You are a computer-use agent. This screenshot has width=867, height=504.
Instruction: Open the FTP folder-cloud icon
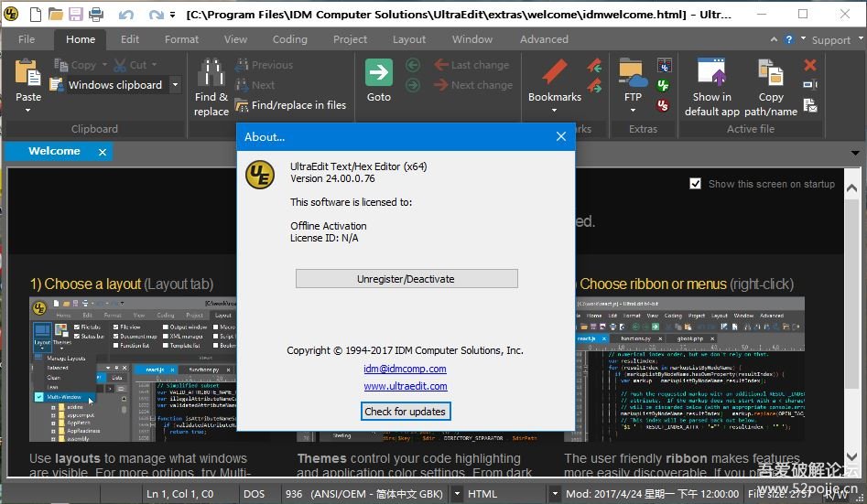point(633,73)
